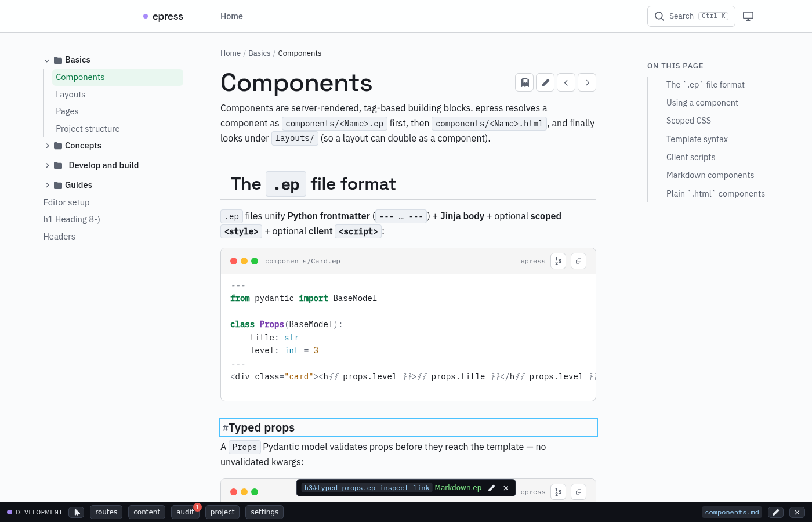Go to next page arrow

587,82
